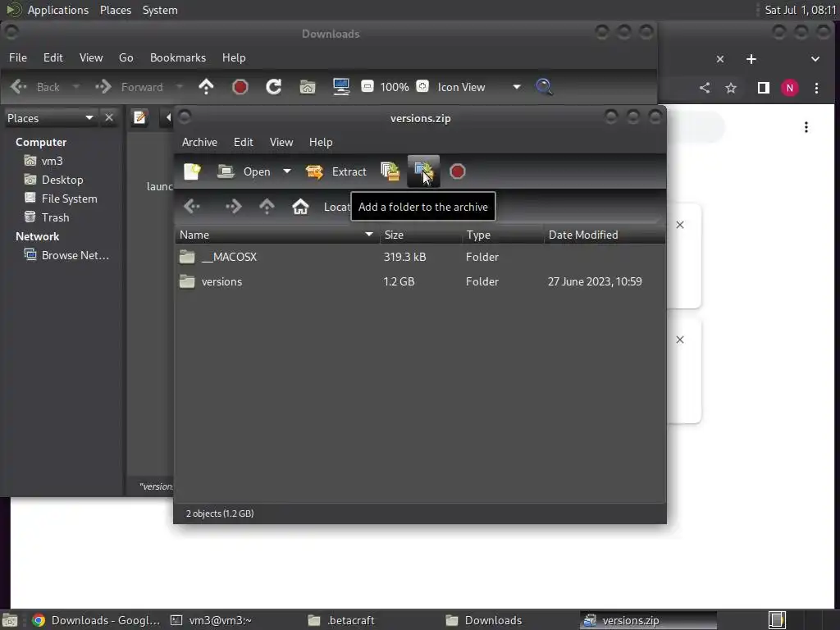The image size is (840, 630).
Task: Extract files from the archive
Action: [x=336, y=171]
